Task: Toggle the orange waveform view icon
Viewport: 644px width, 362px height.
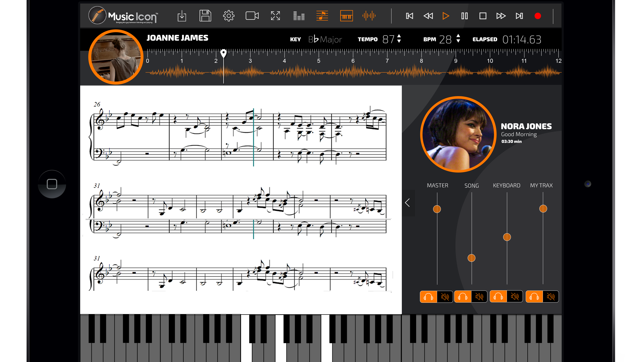Action: click(x=369, y=16)
